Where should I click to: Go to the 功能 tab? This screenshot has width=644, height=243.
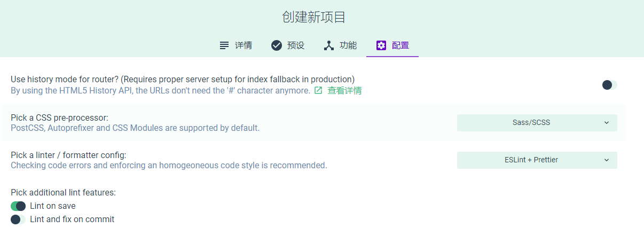(340, 45)
